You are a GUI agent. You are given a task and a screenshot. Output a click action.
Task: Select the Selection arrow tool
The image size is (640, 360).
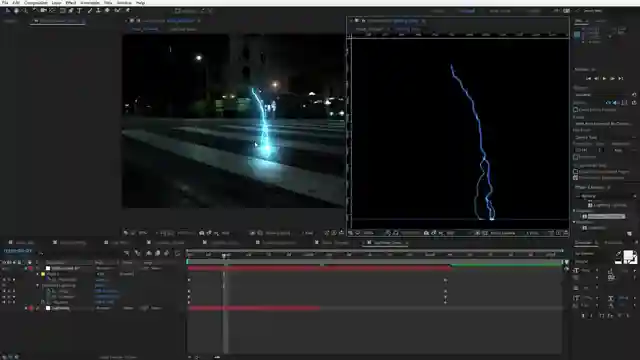[7, 11]
